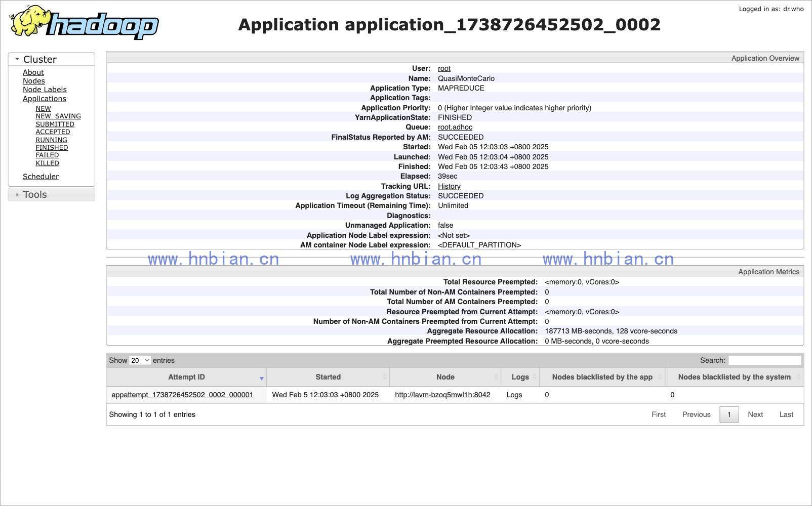Open appattempt_1738726452502_0002_000001 attempt

tap(182, 395)
